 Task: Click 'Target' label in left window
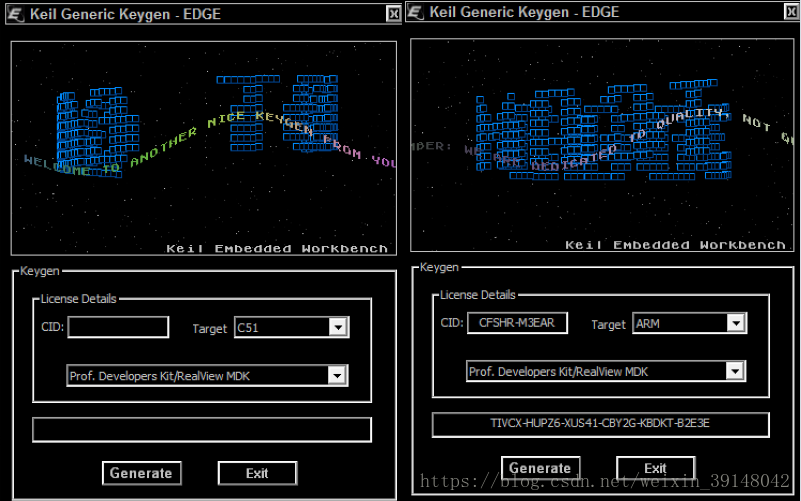209,328
